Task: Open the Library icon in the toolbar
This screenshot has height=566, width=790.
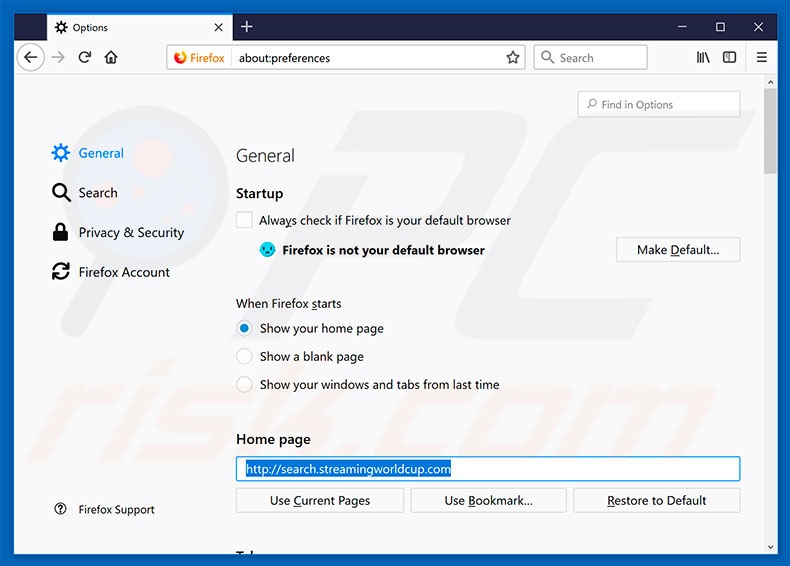Action: pos(703,57)
